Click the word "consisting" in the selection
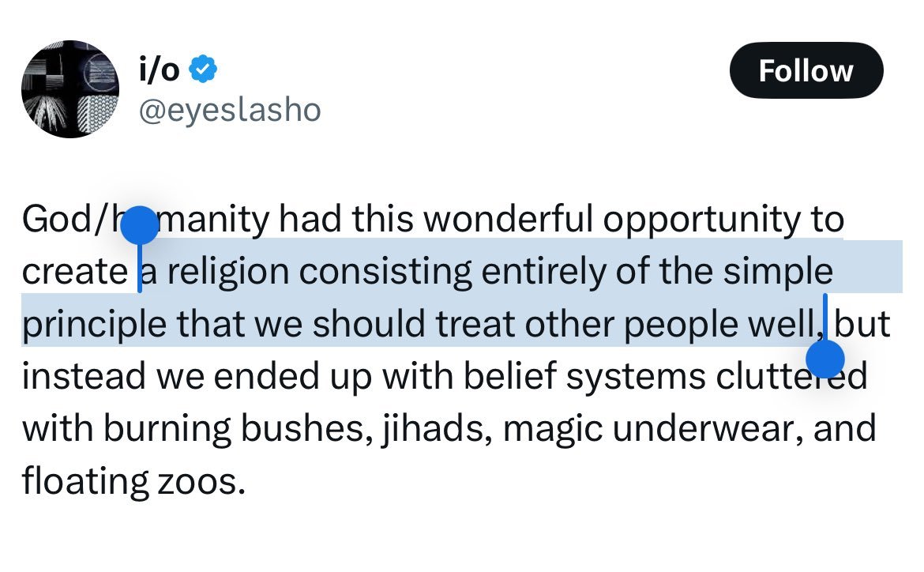The height and width of the screenshot is (572, 924). click(385, 273)
